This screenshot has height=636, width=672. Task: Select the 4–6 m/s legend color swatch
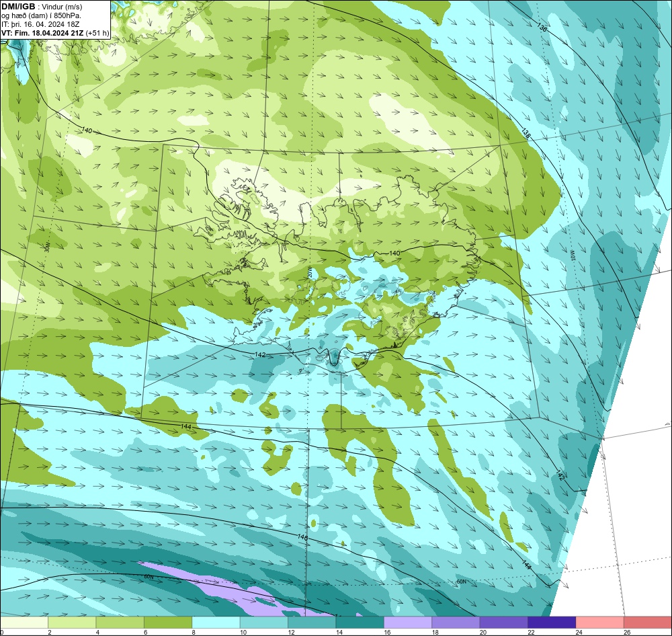point(120,622)
